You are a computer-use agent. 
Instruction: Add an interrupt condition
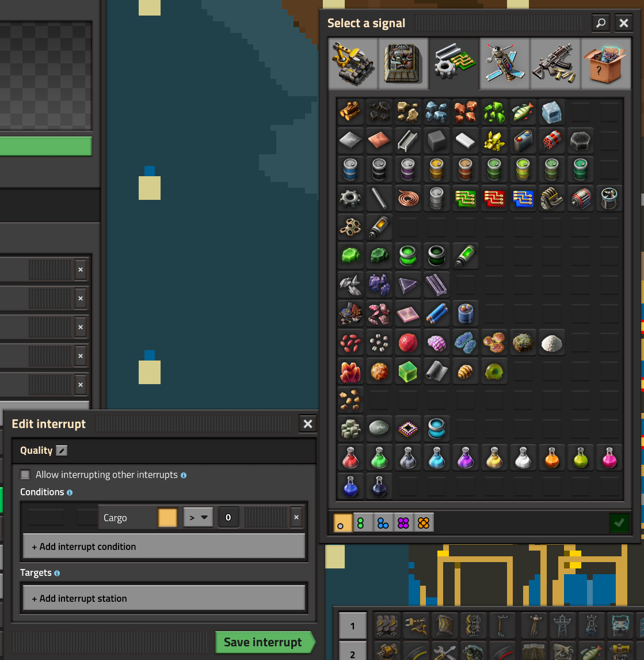click(x=163, y=547)
